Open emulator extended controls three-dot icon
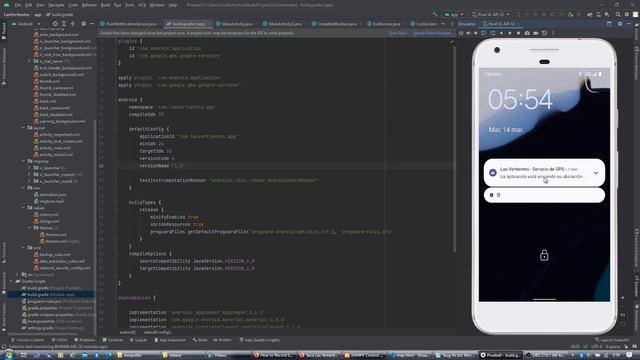Viewport: 640px width, 360px height. pos(553,33)
